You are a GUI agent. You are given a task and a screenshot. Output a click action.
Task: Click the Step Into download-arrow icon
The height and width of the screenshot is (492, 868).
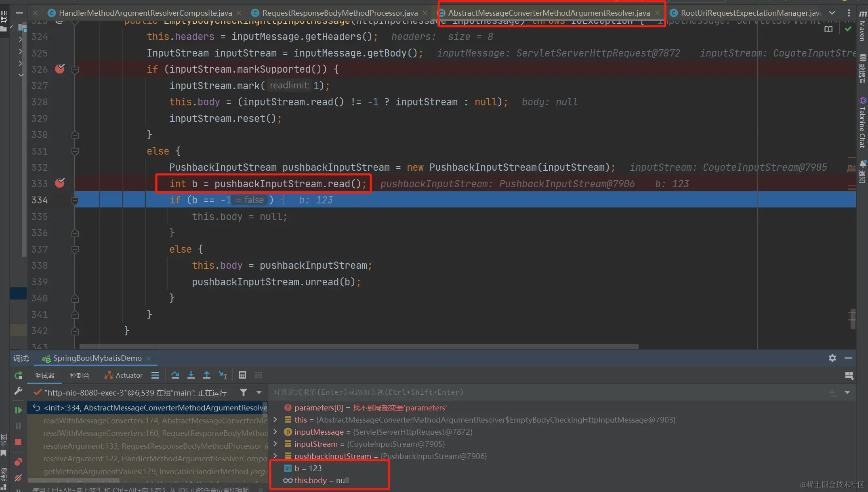pos(191,375)
